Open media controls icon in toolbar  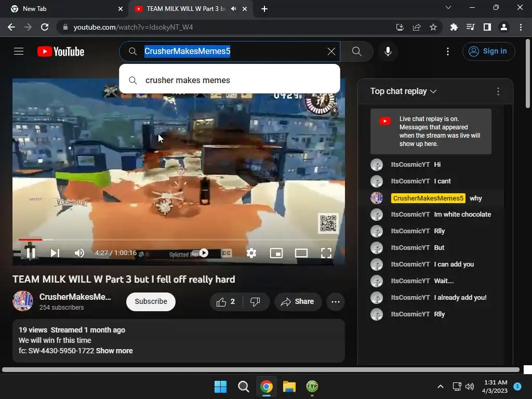click(x=470, y=27)
